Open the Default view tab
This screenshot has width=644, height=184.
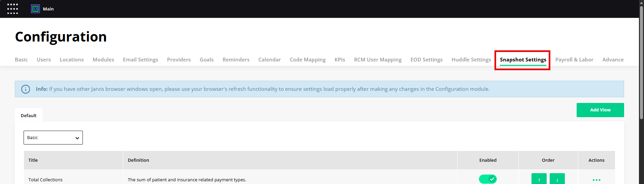(x=29, y=115)
